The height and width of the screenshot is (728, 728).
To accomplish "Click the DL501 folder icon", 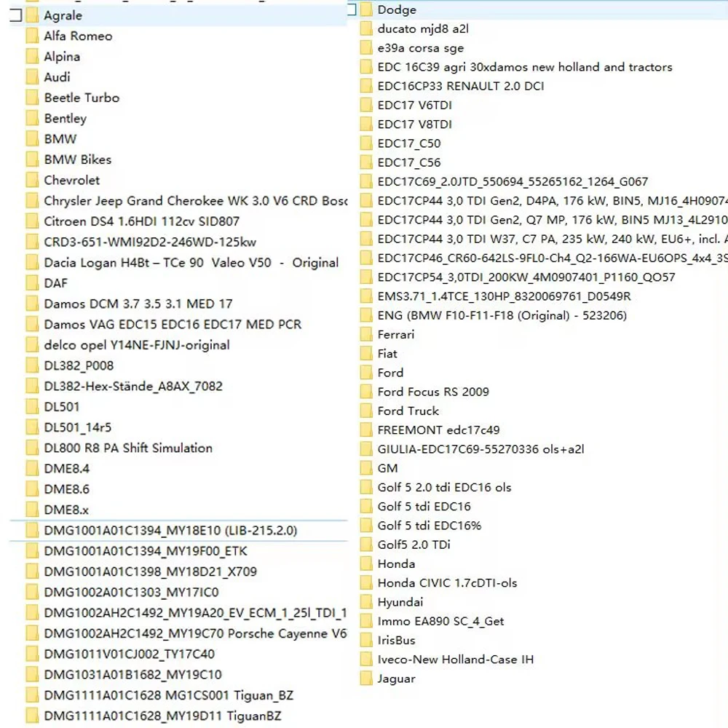I will pyautogui.click(x=32, y=407).
